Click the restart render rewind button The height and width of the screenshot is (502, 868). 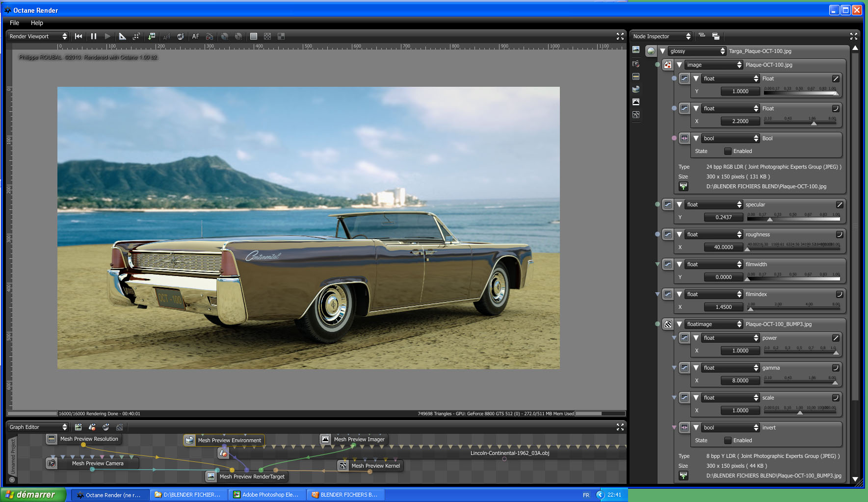(x=79, y=36)
